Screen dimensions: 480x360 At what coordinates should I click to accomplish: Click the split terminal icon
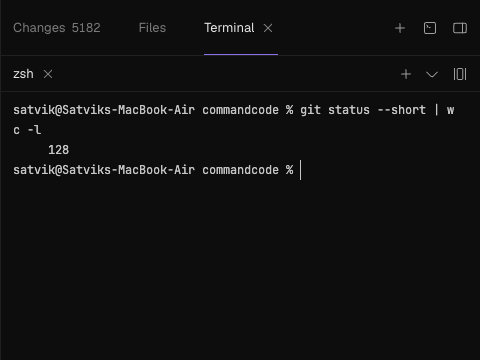coord(460,74)
